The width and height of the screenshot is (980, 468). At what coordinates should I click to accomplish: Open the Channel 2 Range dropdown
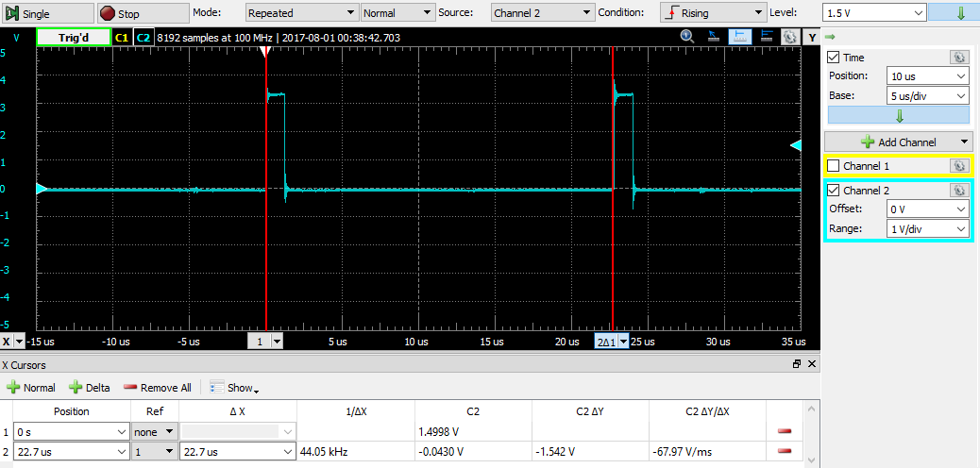927,228
